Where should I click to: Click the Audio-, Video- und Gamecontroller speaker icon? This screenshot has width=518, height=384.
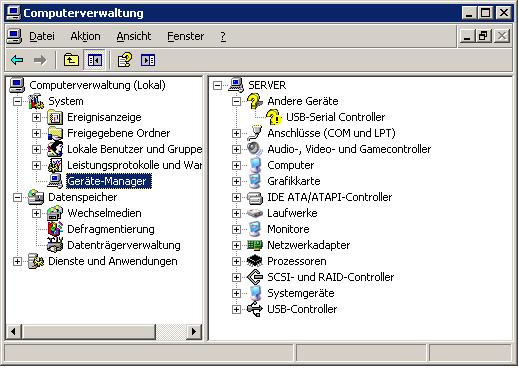point(255,149)
